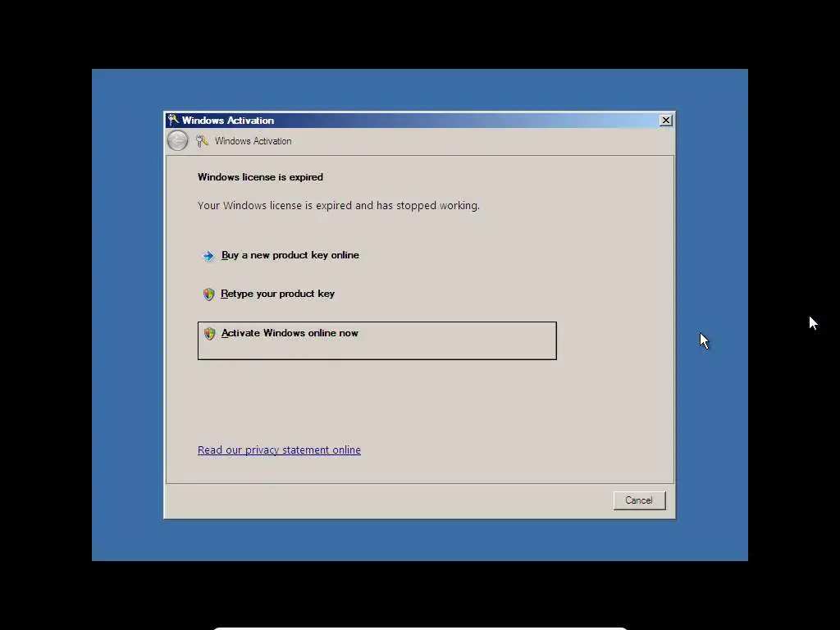Click the keys icon in title bar
Image resolution: width=840 pixels, height=630 pixels.
click(173, 120)
